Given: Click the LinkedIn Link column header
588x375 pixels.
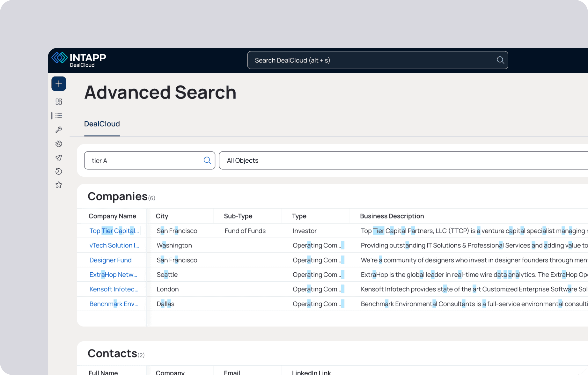Looking at the screenshot, I should pos(312,372).
